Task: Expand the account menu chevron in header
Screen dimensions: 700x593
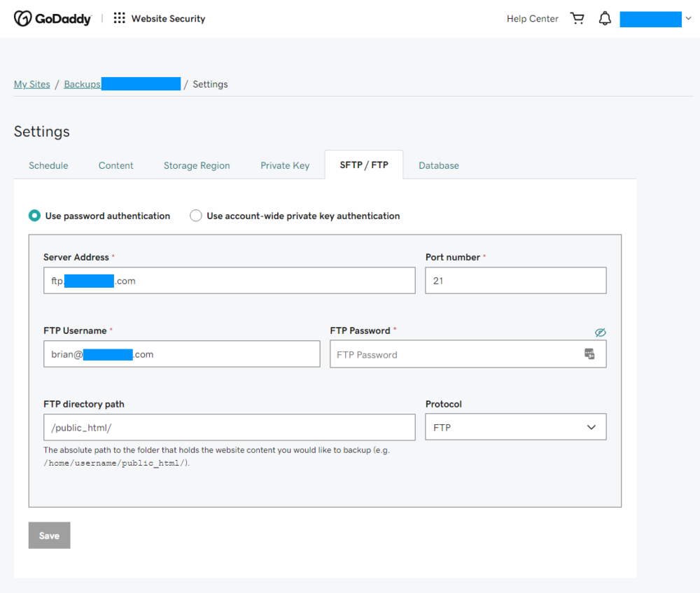Action: tap(688, 18)
